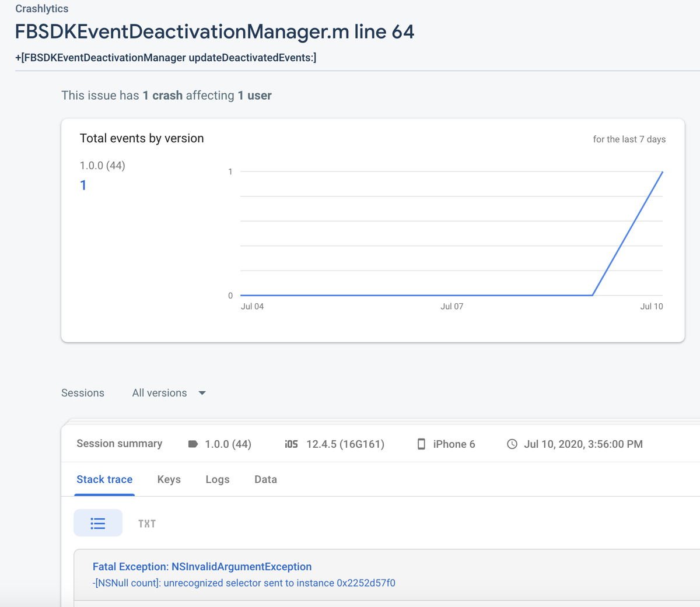Click the Jul 07 point on the chart line
Screen dimensions: 700x607
[452, 295]
